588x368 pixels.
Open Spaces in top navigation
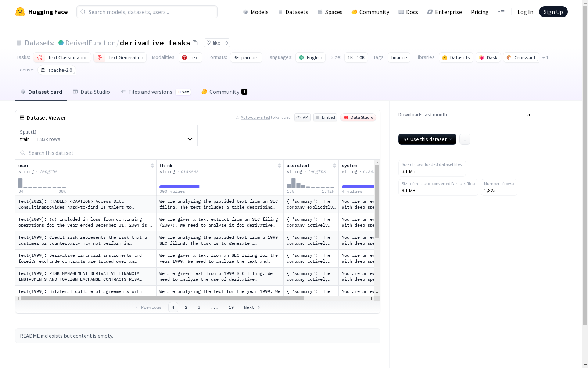click(x=330, y=12)
